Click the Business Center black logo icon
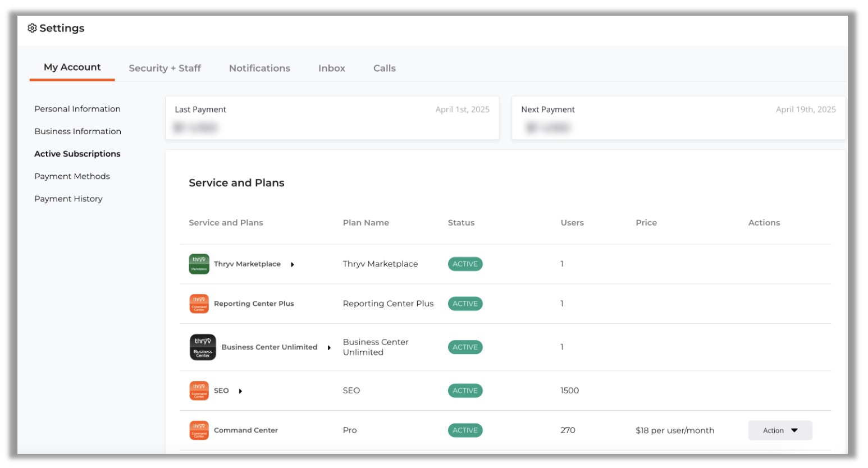 click(x=203, y=347)
